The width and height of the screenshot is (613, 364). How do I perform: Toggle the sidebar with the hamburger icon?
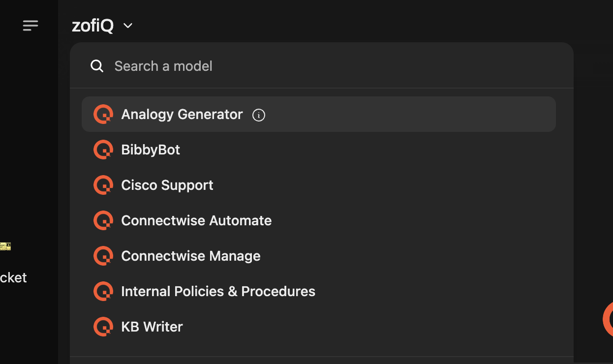(31, 26)
